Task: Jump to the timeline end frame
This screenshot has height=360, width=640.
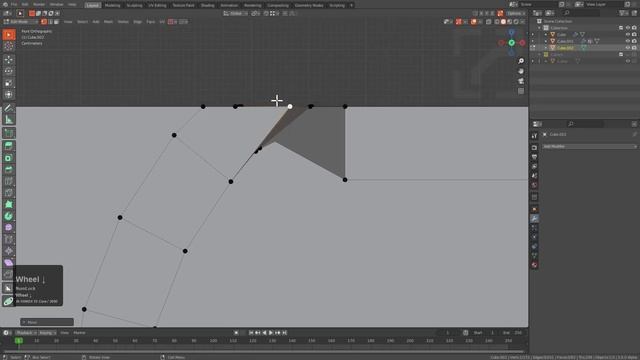Action: point(285,333)
